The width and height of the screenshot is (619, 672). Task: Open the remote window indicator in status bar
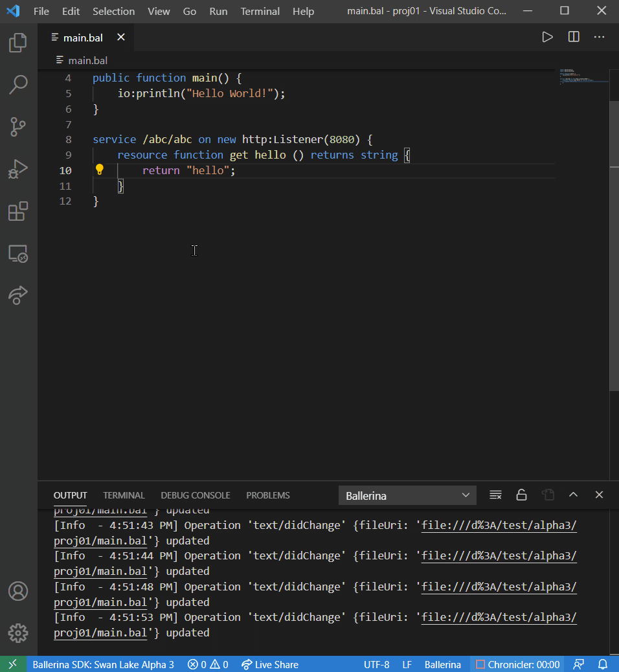pyautogui.click(x=13, y=664)
